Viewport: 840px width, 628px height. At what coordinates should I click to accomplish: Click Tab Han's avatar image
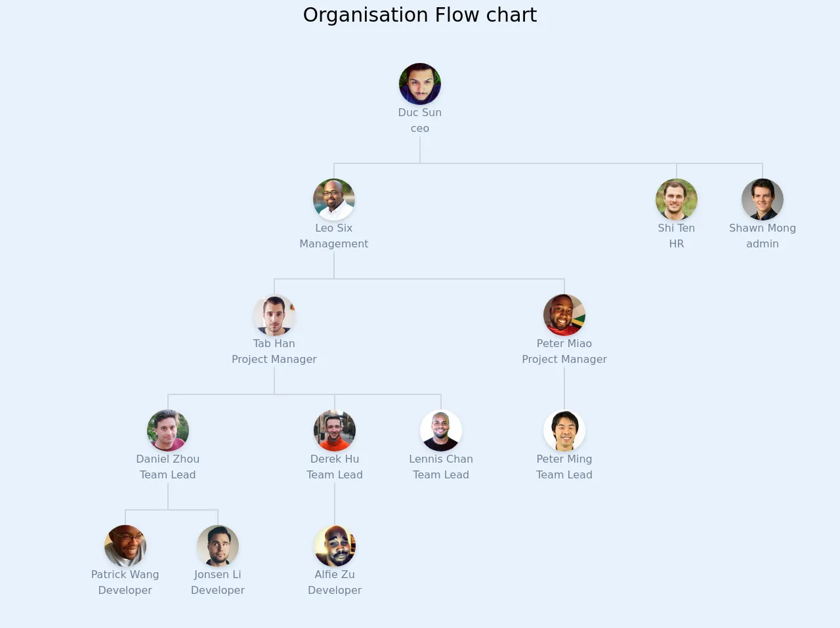point(274,315)
